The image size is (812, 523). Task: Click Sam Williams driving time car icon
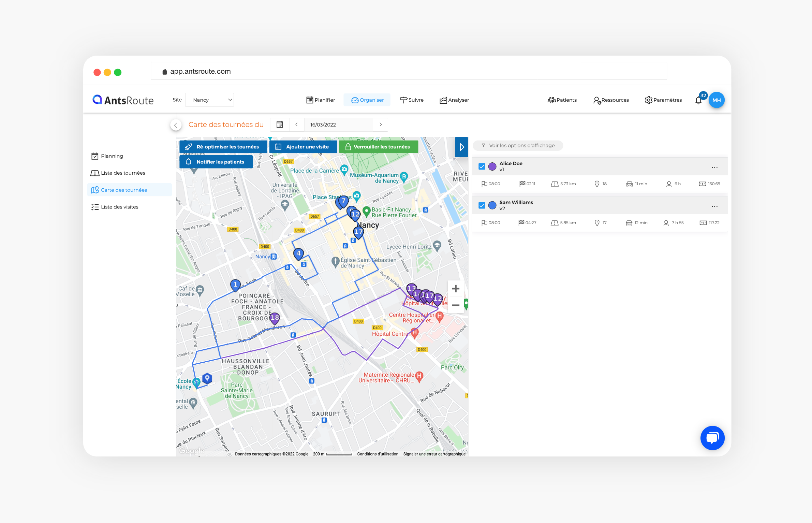[629, 223]
